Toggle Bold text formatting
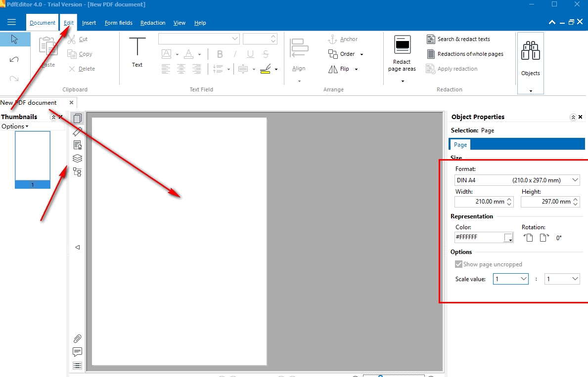Image resolution: width=588 pixels, height=377 pixels. 220,54
